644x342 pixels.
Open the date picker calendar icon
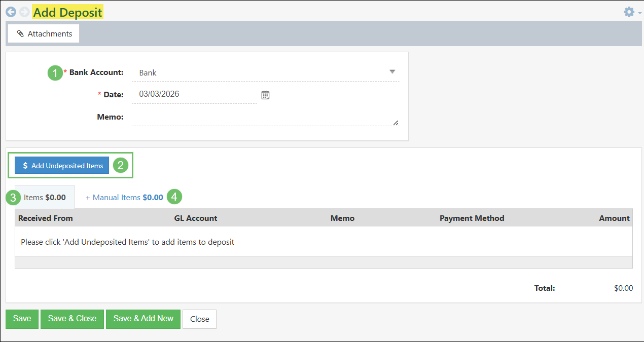click(265, 94)
